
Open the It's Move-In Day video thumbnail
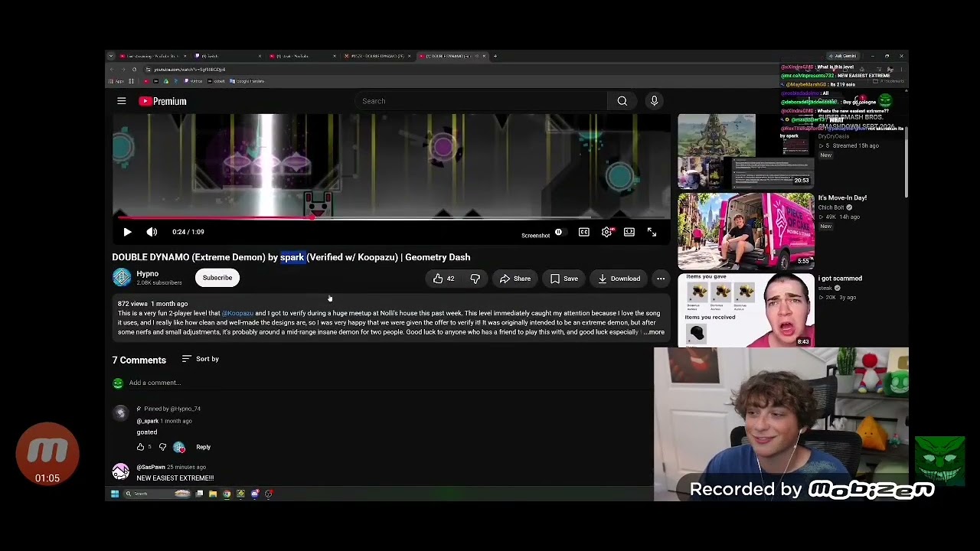click(745, 230)
